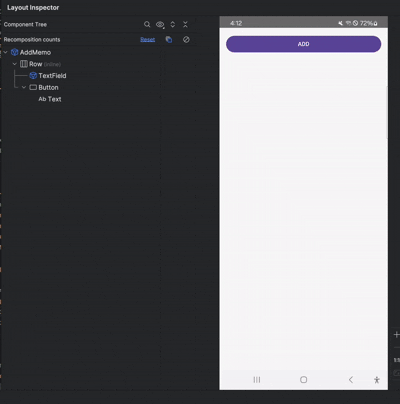Click the 4:12 clock in device status bar
Image resolution: width=400 pixels, height=404 pixels.
[x=236, y=23]
